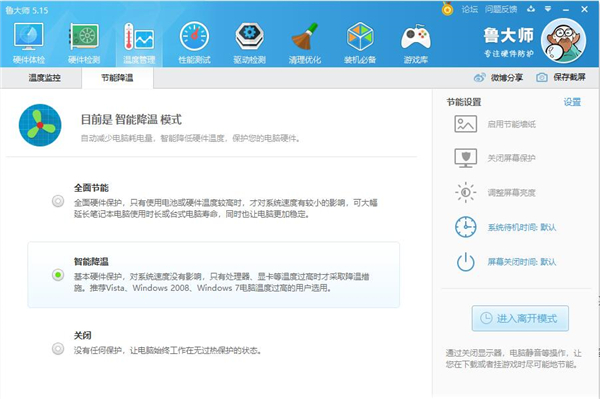Select the 关闭 radio button

tap(58, 349)
